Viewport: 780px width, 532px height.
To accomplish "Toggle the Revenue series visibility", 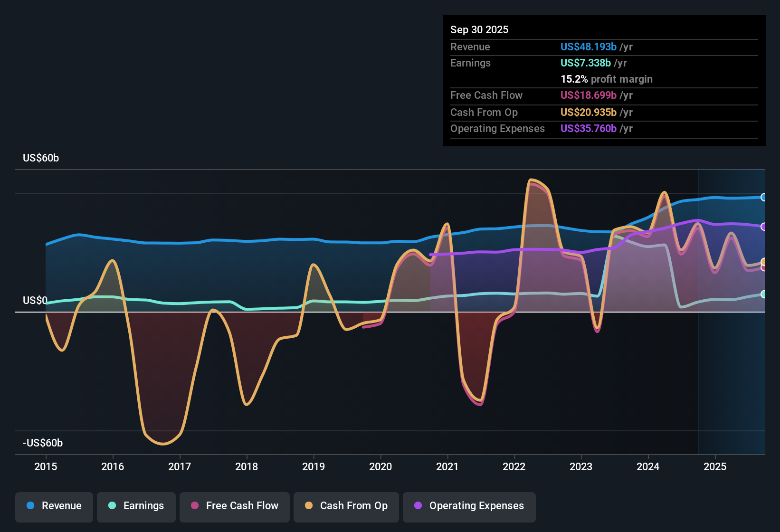I will click(x=54, y=506).
